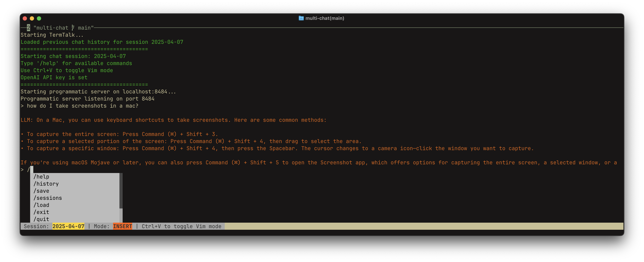This screenshot has height=262, width=644.
Task: Click the 'how do I take screenshots' prompt
Action: click(80, 106)
